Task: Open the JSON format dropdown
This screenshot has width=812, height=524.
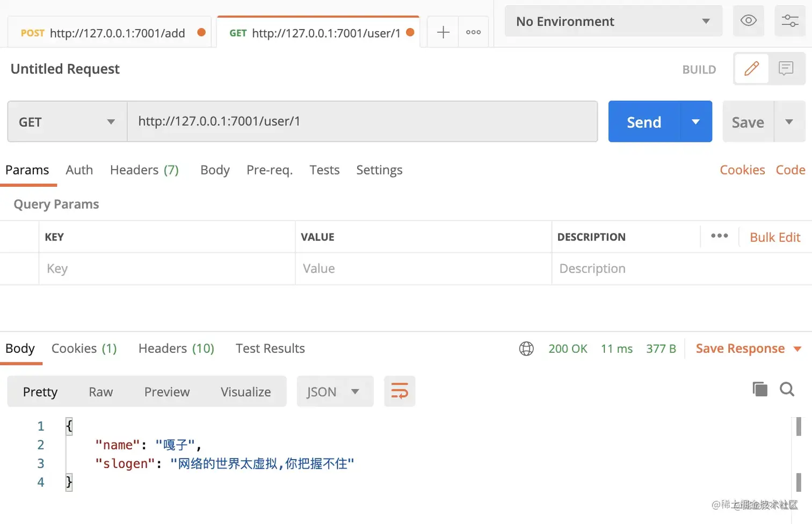Action: click(x=335, y=391)
